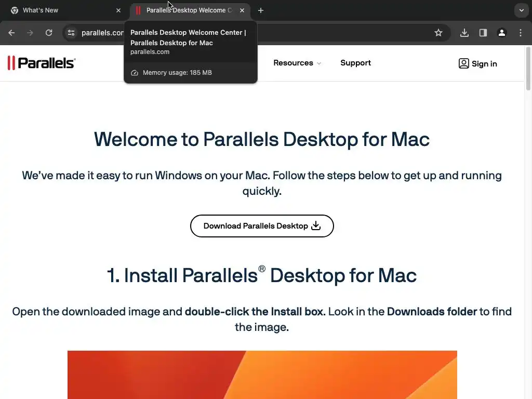Click the 'Memory usage: 185 MB' text
532x399 pixels.
click(177, 73)
